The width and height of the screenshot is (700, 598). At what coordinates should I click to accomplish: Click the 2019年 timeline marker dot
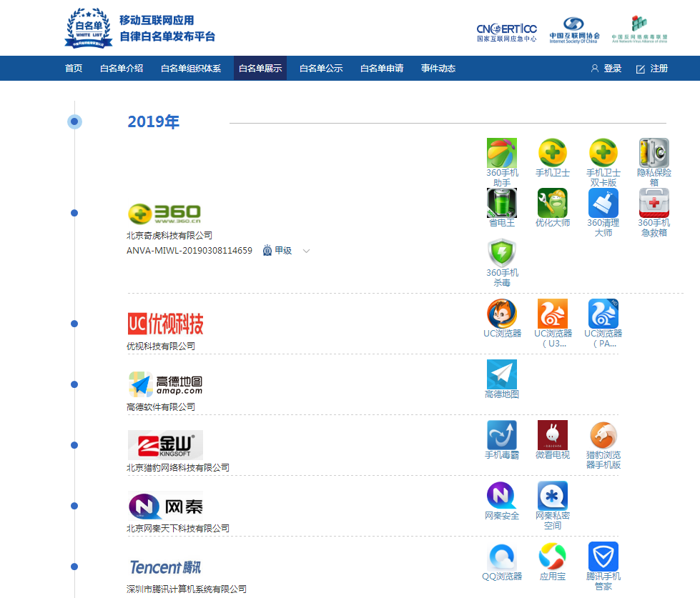(74, 121)
